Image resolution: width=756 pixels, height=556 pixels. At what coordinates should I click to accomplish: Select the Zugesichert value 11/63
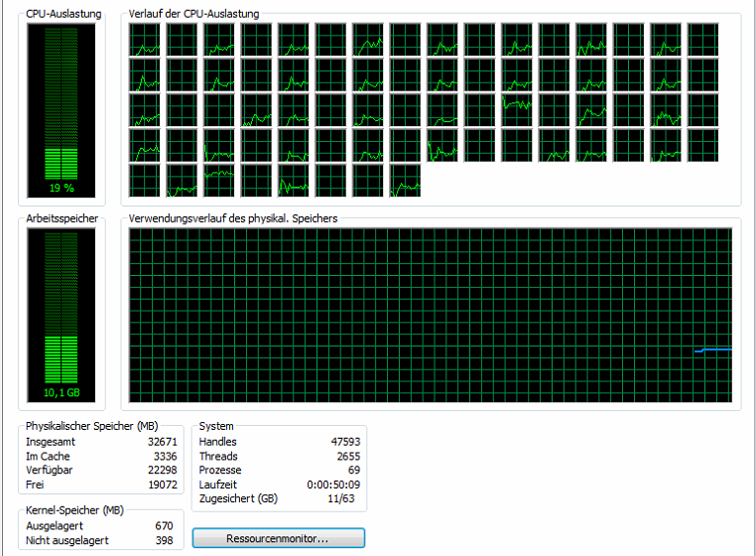341,498
